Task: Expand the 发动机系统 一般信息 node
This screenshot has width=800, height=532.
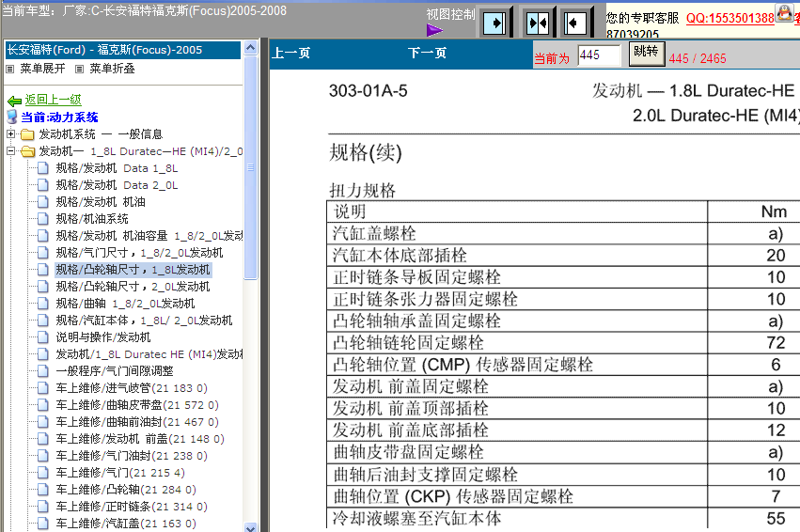Action: pyautogui.click(x=10, y=134)
